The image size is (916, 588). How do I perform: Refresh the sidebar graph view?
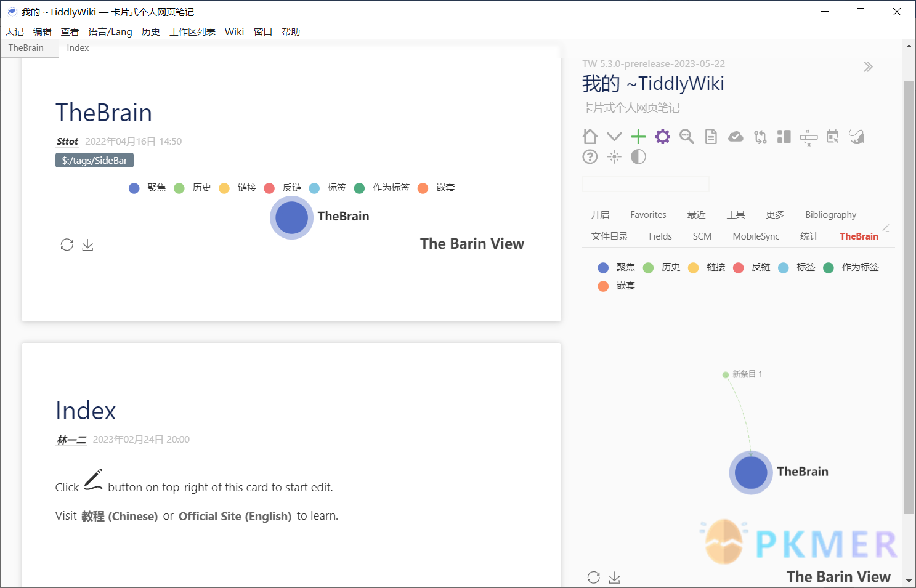coord(593,577)
